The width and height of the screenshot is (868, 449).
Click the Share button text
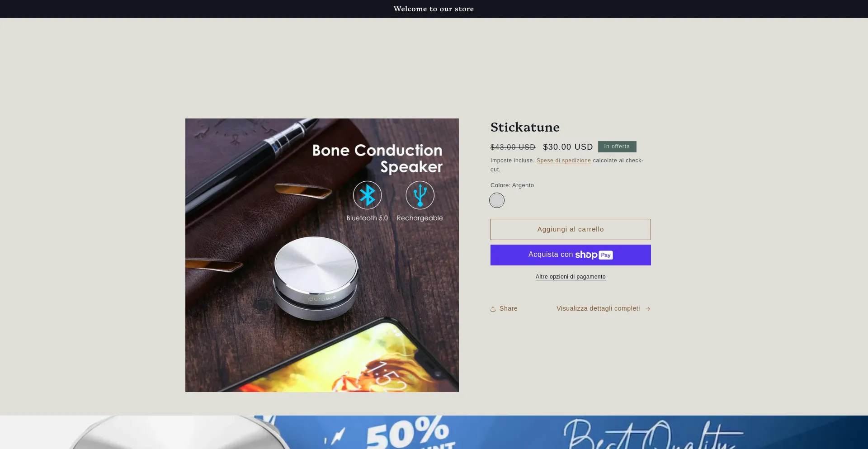click(x=509, y=308)
